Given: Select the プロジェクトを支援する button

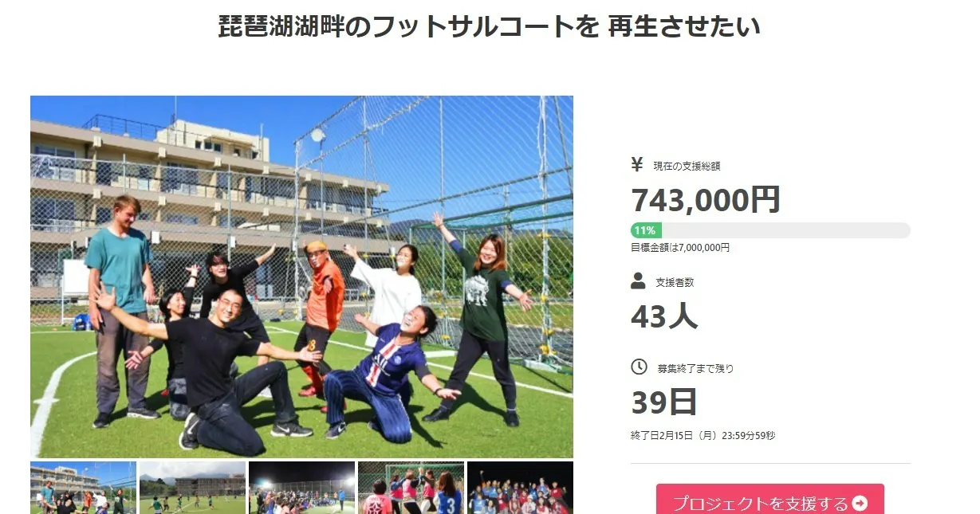Looking at the screenshot, I should tap(770, 499).
